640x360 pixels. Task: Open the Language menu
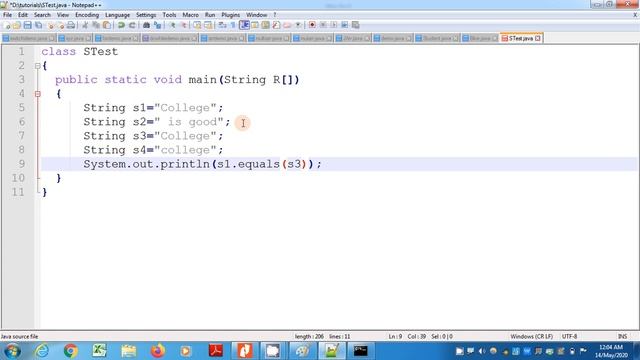pos(117,15)
